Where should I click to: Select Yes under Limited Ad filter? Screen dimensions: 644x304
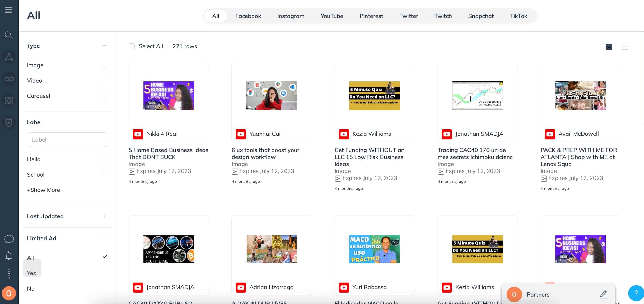click(x=32, y=273)
